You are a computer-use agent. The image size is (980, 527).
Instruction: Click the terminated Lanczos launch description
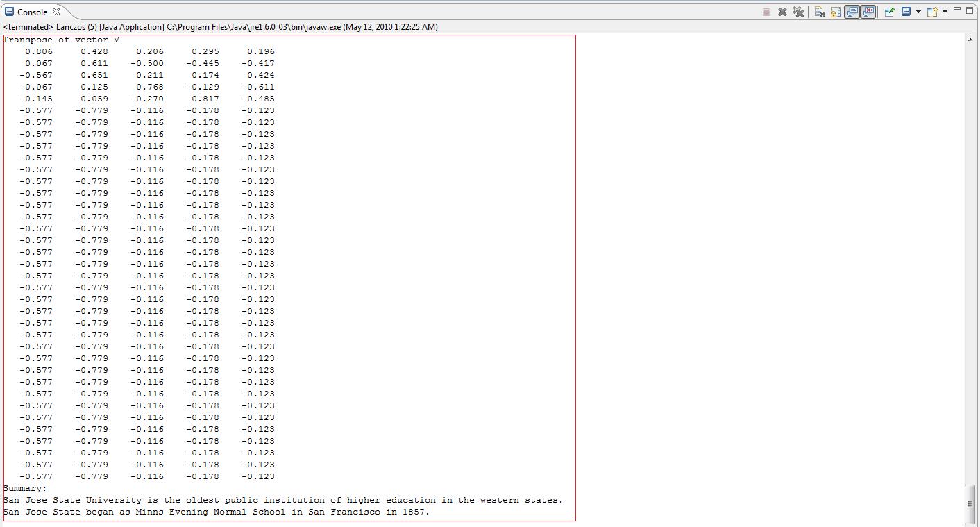[x=220, y=27]
